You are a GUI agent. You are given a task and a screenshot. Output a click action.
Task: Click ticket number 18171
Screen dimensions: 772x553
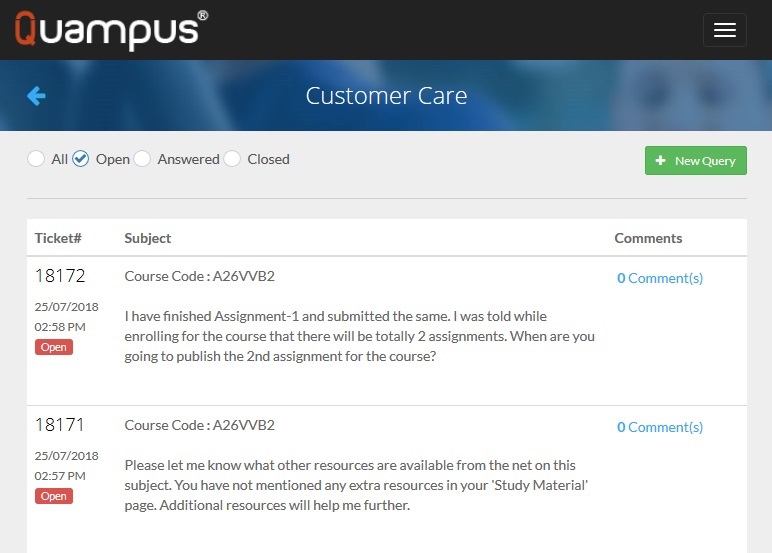60,425
